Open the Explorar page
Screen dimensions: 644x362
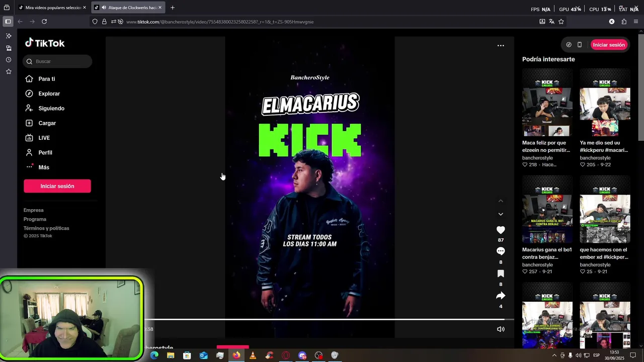click(x=49, y=94)
